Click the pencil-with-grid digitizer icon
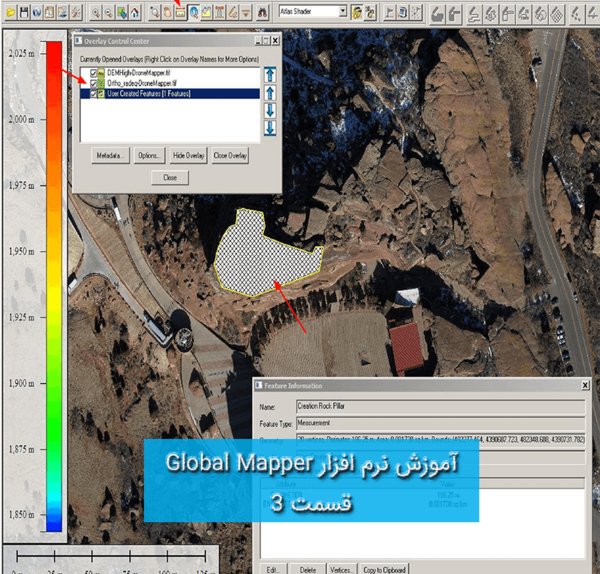Image resolution: width=600 pixels, height=574 pixels. [557, 15]
